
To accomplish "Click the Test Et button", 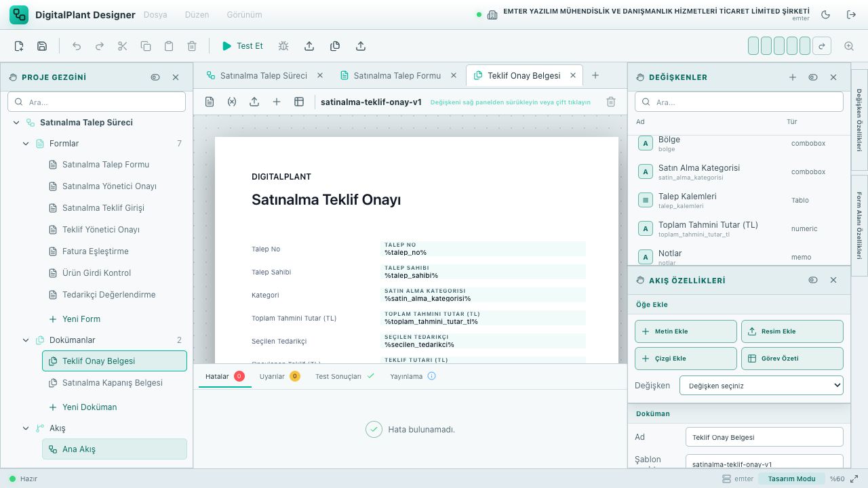I will point(243,46).
